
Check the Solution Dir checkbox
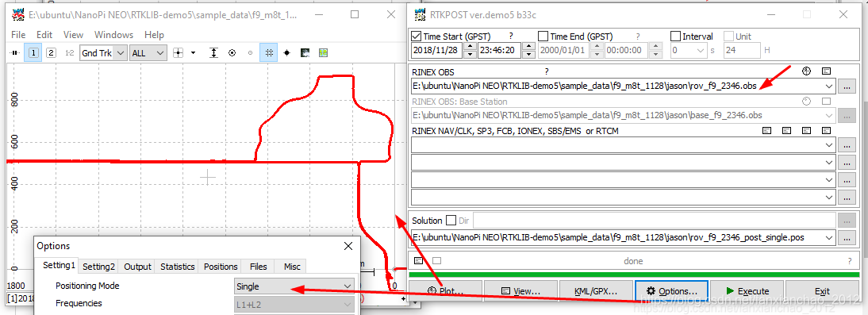451,221
